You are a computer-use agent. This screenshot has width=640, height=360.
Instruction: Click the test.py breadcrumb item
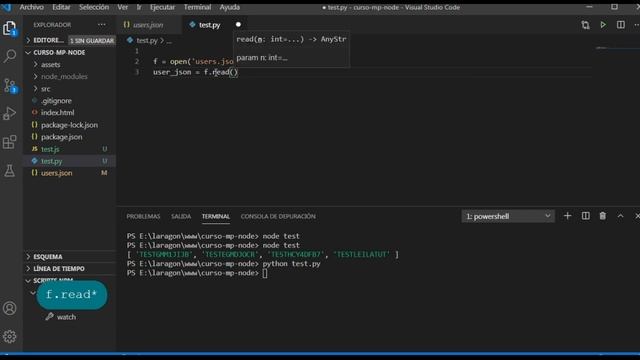point(147,40)
